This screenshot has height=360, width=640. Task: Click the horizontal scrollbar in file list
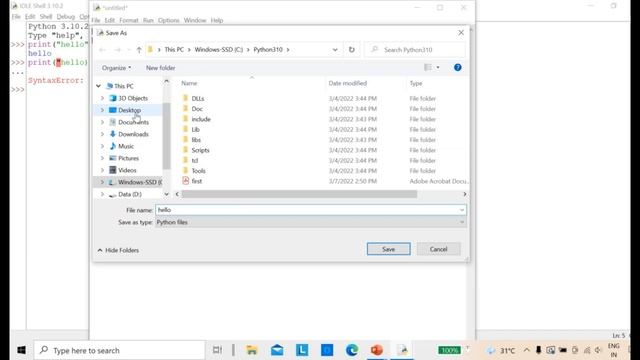[299, 194]
